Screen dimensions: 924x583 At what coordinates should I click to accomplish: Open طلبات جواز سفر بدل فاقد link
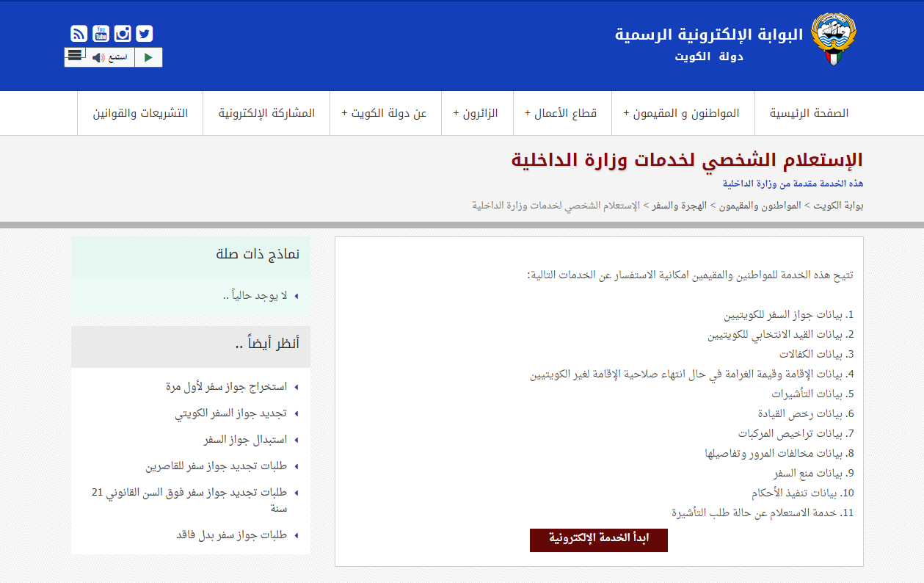pyautogui.click(x=231, y=535)
